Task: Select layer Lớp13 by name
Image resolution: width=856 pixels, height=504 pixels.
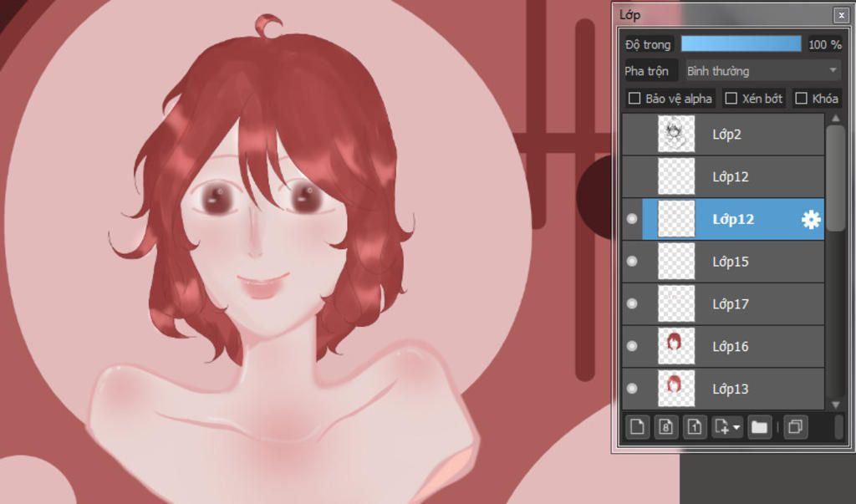Action: pos(730,389)
